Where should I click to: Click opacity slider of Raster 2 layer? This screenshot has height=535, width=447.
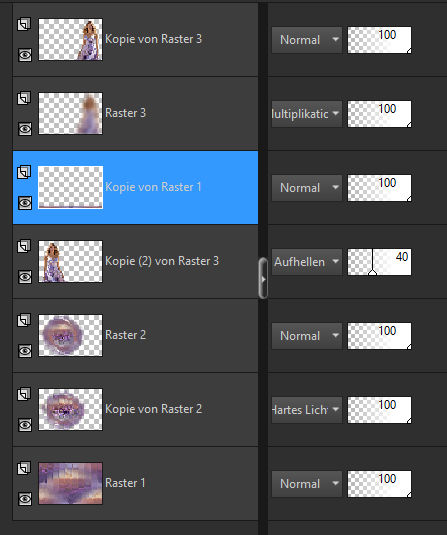(x=379, y=336)
